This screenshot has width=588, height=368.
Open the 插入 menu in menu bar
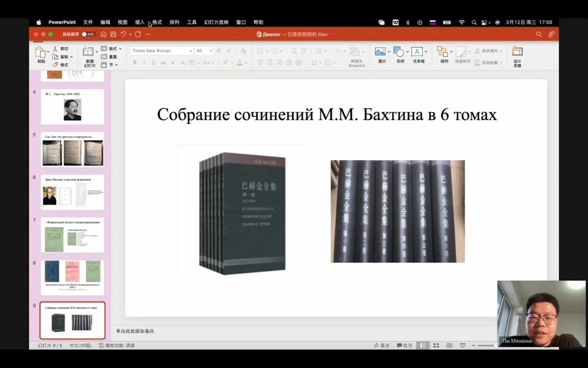pos(139,22)
